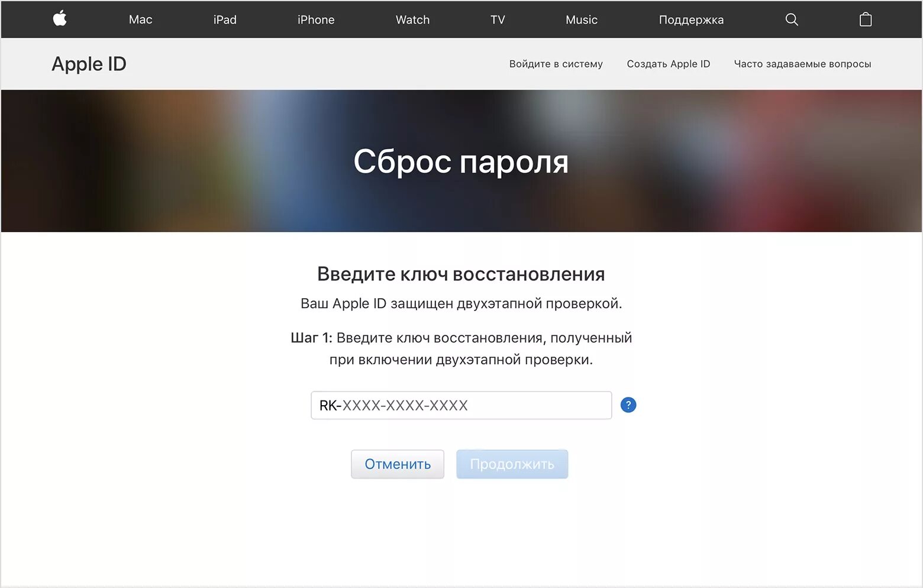This screenshot has width=923, height=588.
Task: Open the TV menu item
Action: (498, 20)
